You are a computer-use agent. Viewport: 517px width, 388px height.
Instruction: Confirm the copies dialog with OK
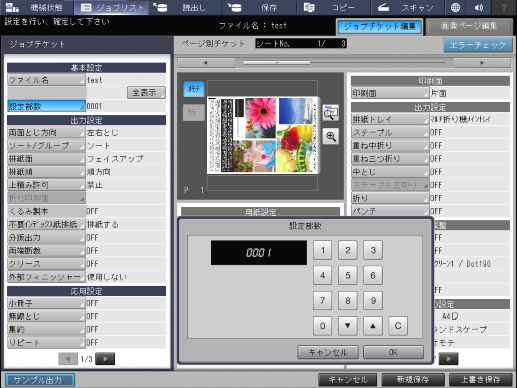click(x=393, y=352)
